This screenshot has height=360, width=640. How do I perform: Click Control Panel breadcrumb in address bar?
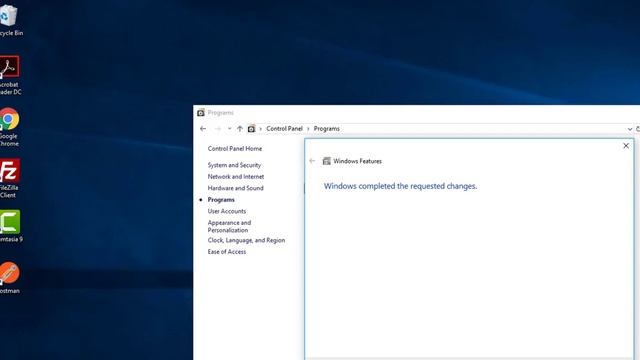pos(284,129)
